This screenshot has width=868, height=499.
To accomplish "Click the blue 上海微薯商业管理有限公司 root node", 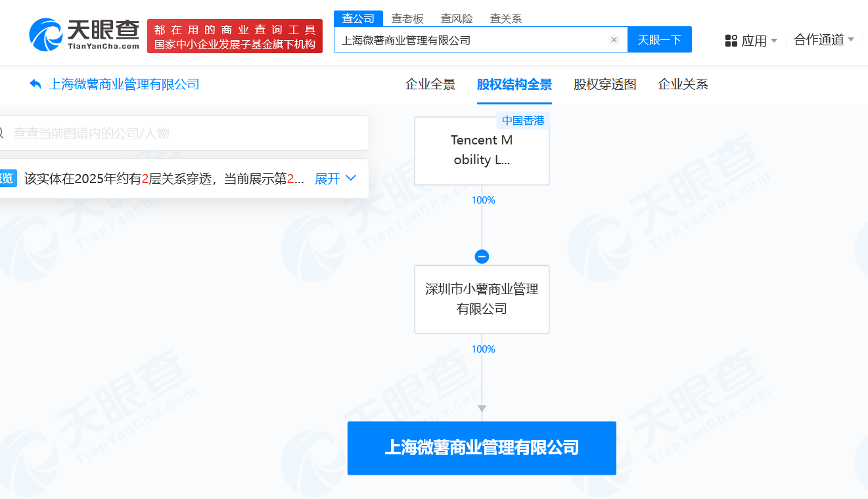I will coord(482,448).
